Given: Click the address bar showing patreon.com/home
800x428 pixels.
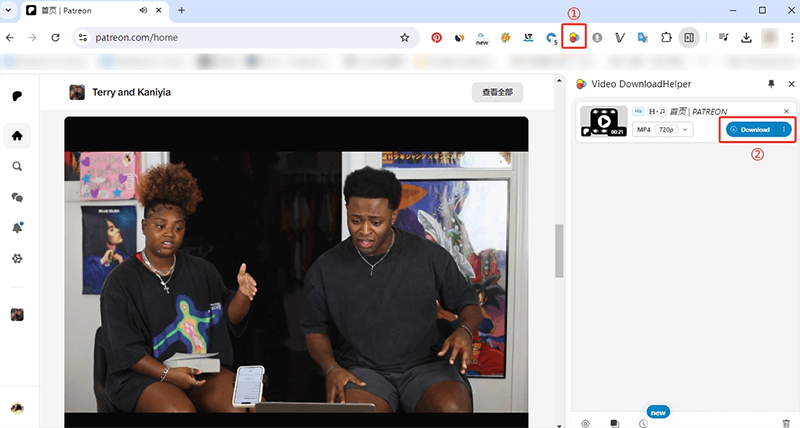Looking at the screenshot, I should [245, 37].
